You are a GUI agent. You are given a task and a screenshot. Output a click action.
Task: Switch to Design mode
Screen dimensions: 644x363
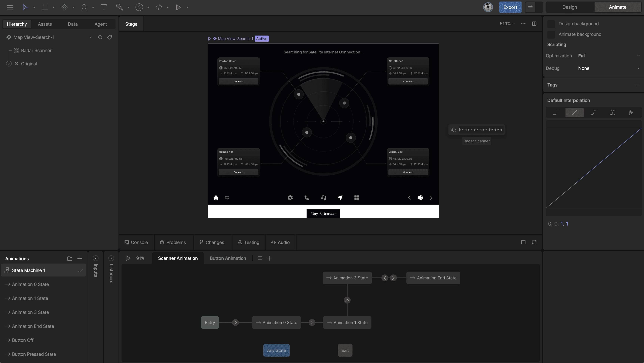[569, 7]
